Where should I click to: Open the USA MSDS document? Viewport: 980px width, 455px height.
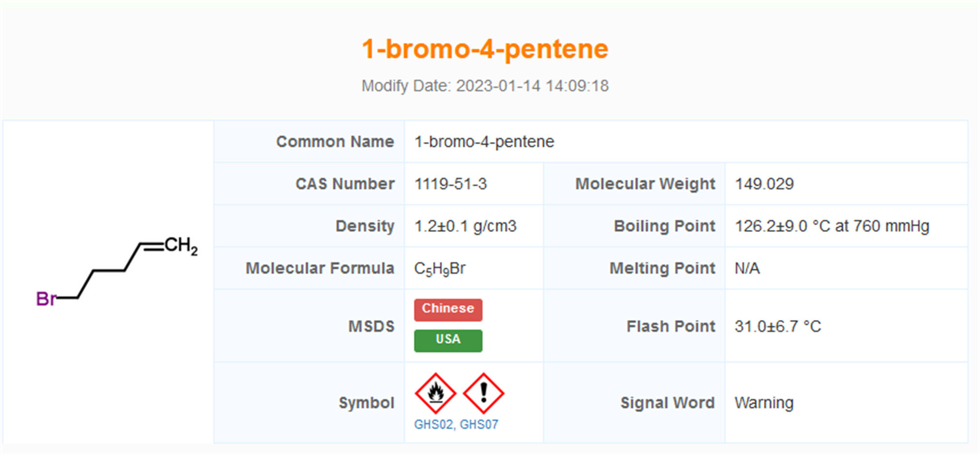click(448, 340)
